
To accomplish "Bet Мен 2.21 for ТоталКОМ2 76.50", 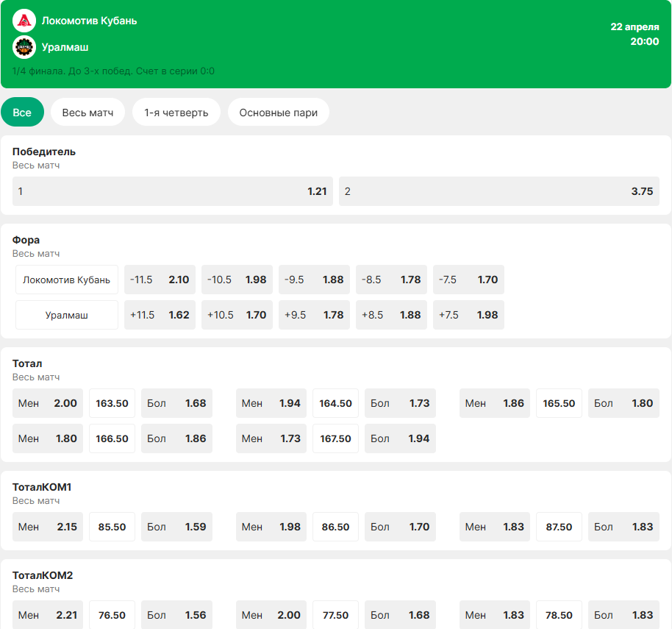I will click(x=48, y=615).
